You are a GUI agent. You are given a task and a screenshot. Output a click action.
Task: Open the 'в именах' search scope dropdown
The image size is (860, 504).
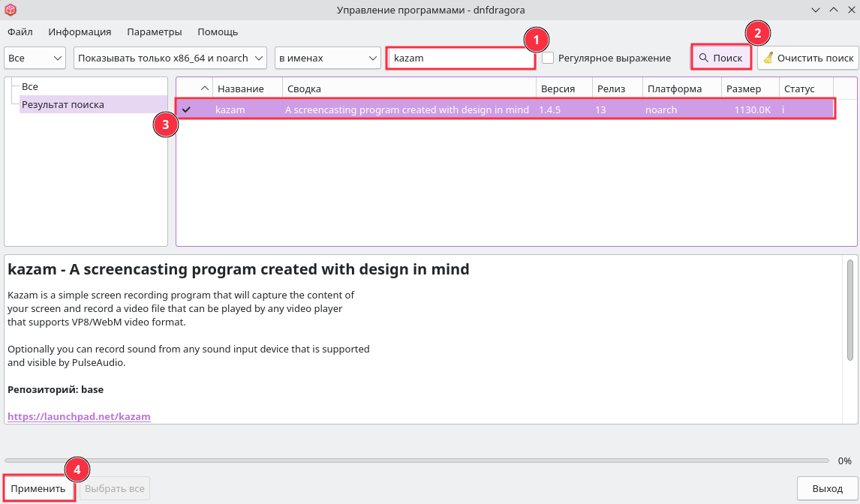tap(328, 58)
